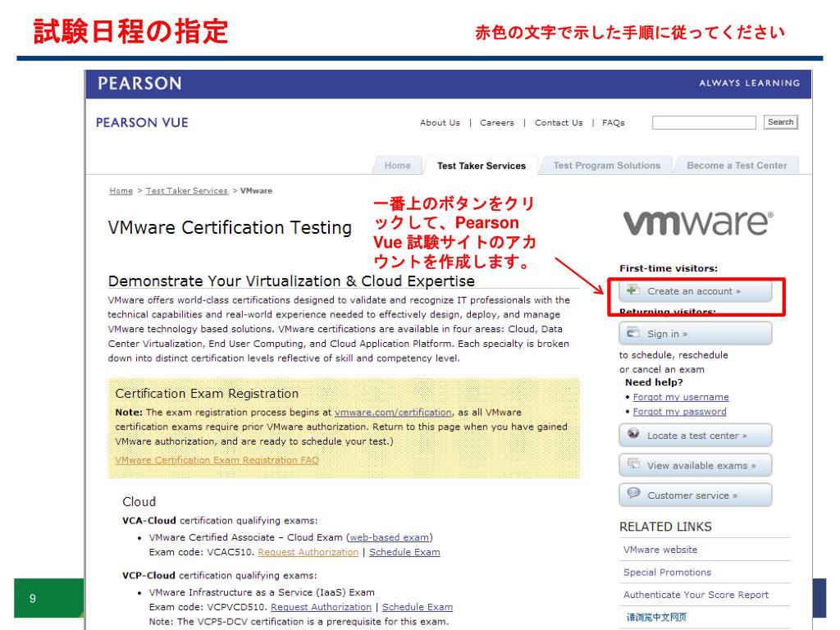Open Authenticate Your Score Report link

click(x=696, y=595)
